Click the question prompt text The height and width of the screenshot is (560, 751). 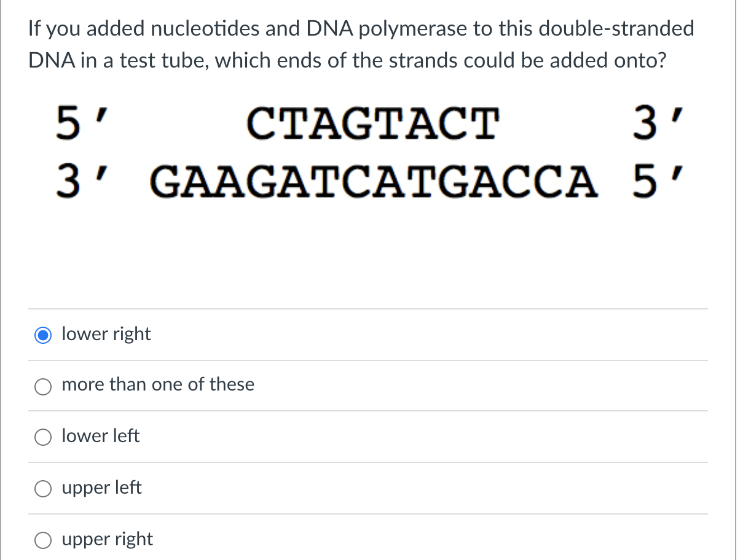click(x=361, y=44)
